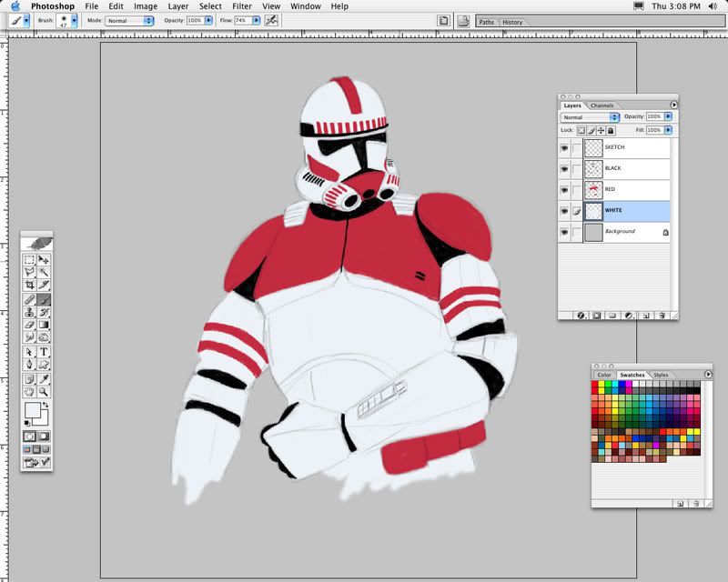Hide the WHITE layer
Screen dimensions: 728x582
pos(564,211)
